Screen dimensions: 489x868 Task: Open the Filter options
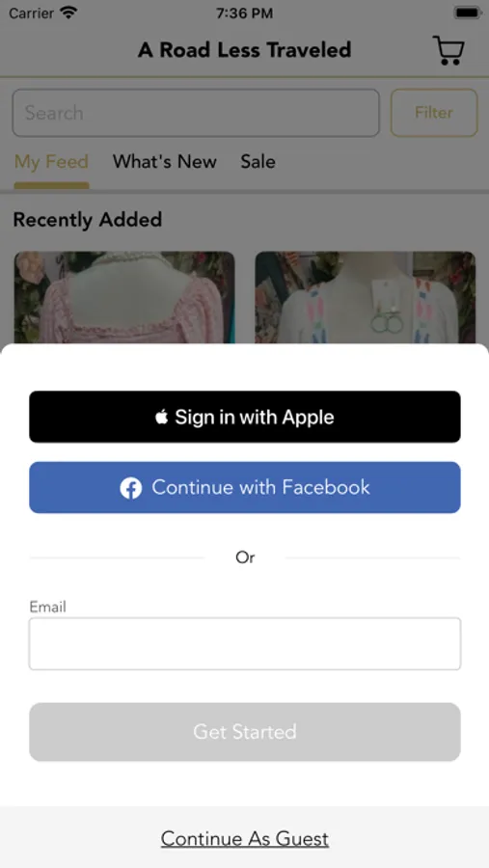click(x=434, y=113)
